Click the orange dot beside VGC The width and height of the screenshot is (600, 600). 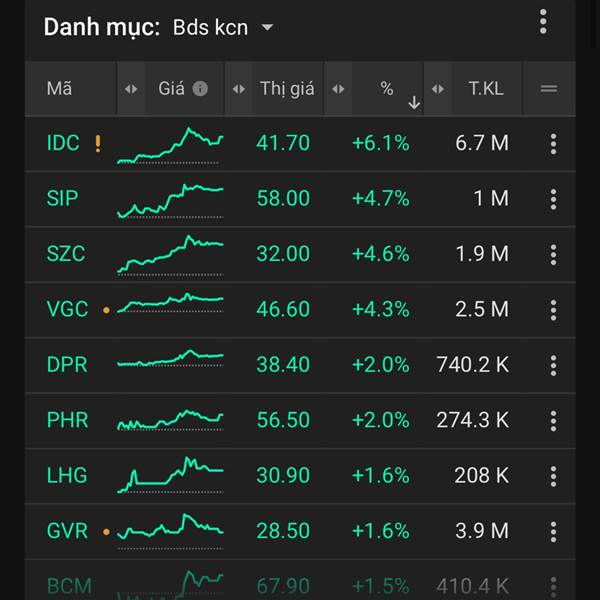(x=106, y=310)
